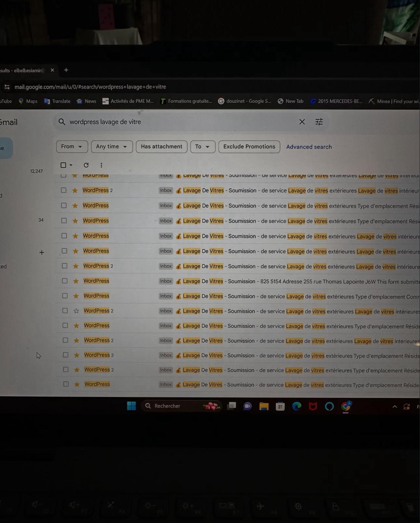Close the Gmail search results browser tab
The image size is (420, 523).
[52, 70]
